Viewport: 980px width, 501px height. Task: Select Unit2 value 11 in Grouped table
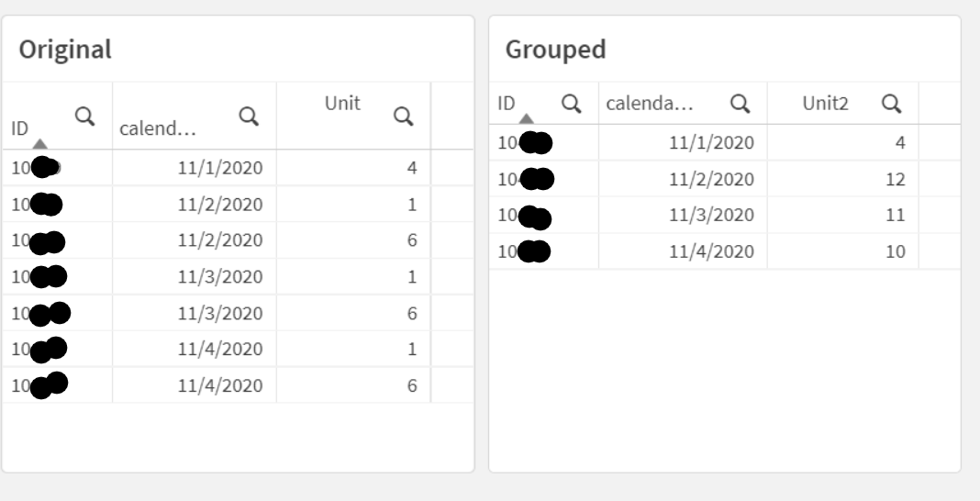tap(896, 216)
